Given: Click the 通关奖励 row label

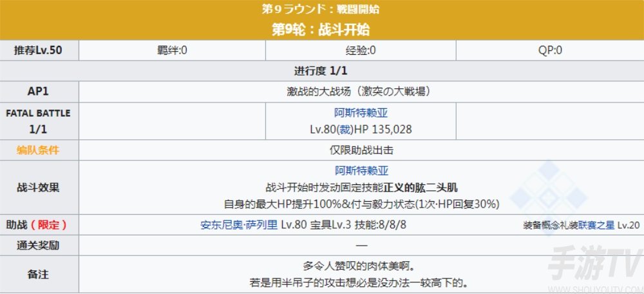Looking at the screenshot, I should [x=39, y=246].
